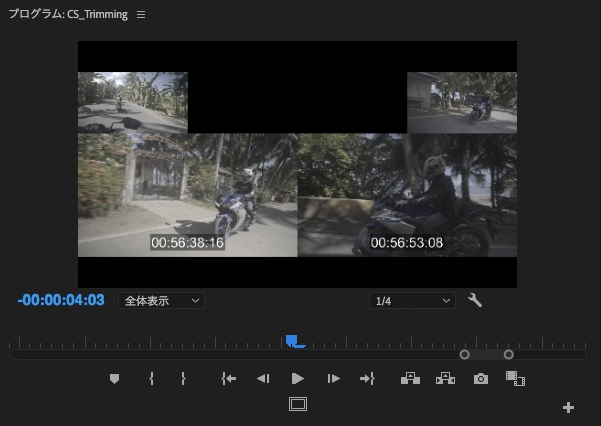Viewport: 601px width, 426px height.
Task: Export frame with the camera icon
Action: tap(481, 379)
